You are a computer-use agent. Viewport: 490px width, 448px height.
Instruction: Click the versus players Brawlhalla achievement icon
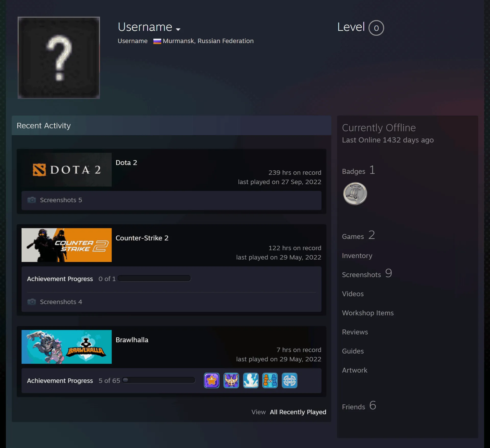point(270,380)
